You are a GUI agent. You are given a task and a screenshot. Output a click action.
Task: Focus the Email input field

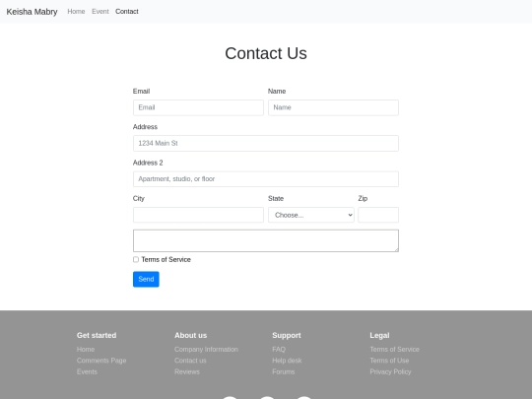tap(198, 107)
